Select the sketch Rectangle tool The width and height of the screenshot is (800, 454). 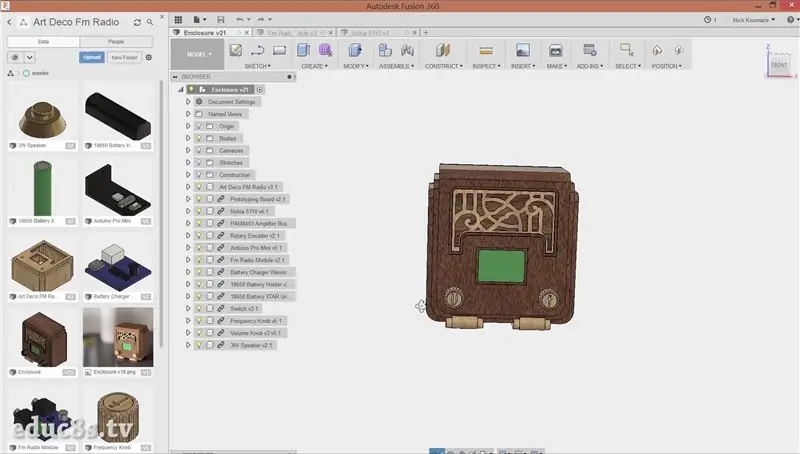[x=280, y=50]
